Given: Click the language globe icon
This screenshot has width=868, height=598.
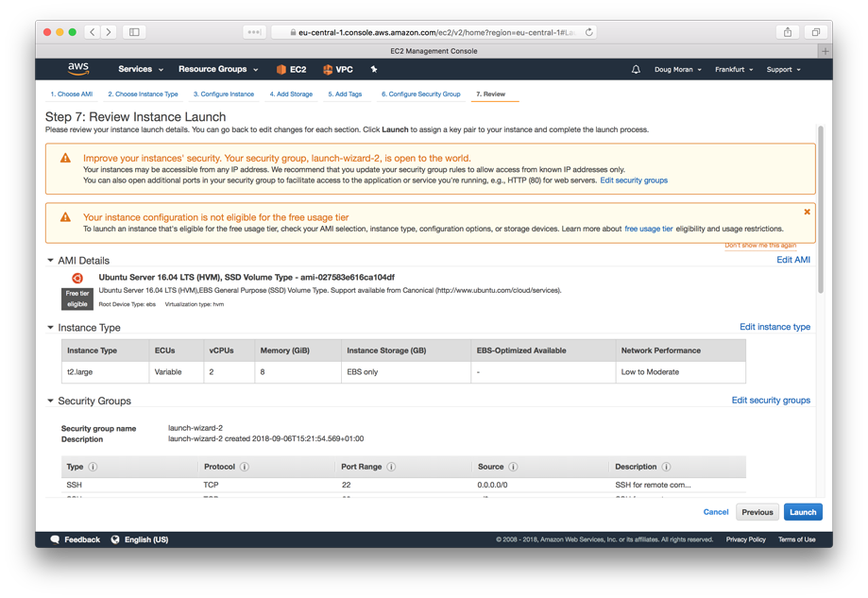Looking at the screenshot, I should click(x=115, y=539).
